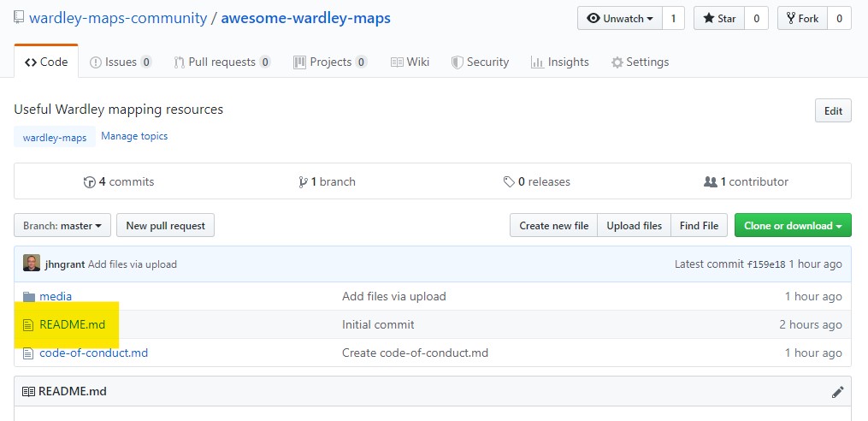Image resolution: width=868 pixels, height=421 pixels.
Task: Click the '2 hours ago' timestamp in README.md row
Action: coord(811,324)
